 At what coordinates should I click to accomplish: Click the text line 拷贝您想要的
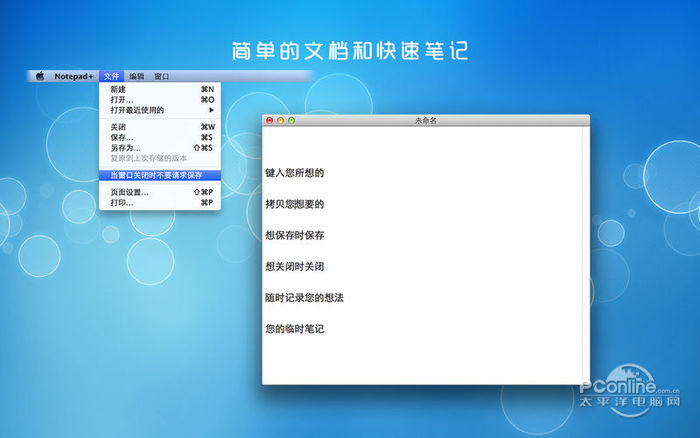tap(295, 204)
